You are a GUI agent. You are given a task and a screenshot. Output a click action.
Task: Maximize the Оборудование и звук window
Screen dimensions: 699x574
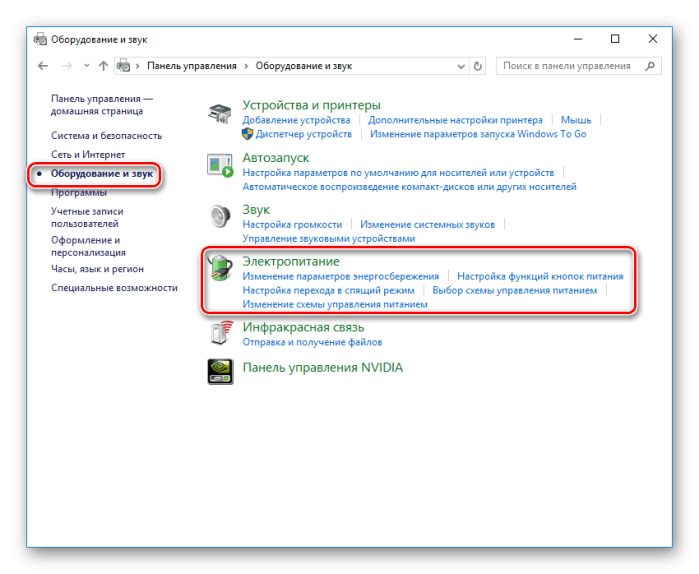(615, 39)
